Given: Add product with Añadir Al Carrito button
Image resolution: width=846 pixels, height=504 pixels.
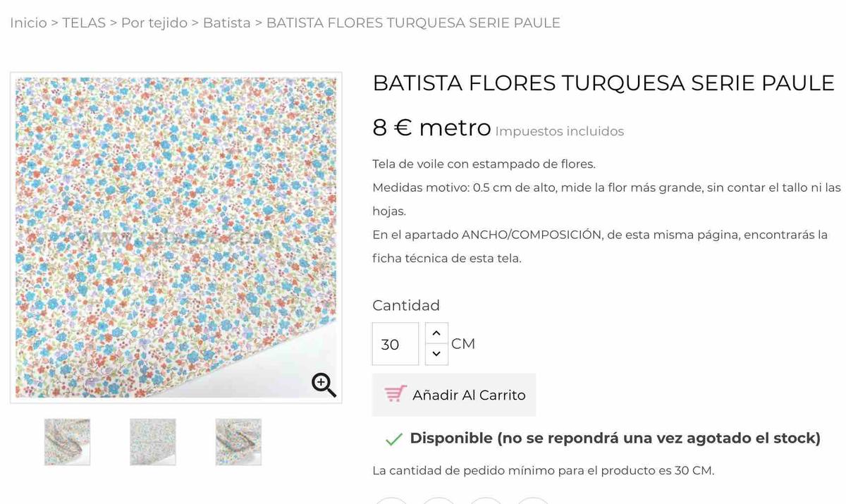Looking at the screenshot, I should [454, 395].
